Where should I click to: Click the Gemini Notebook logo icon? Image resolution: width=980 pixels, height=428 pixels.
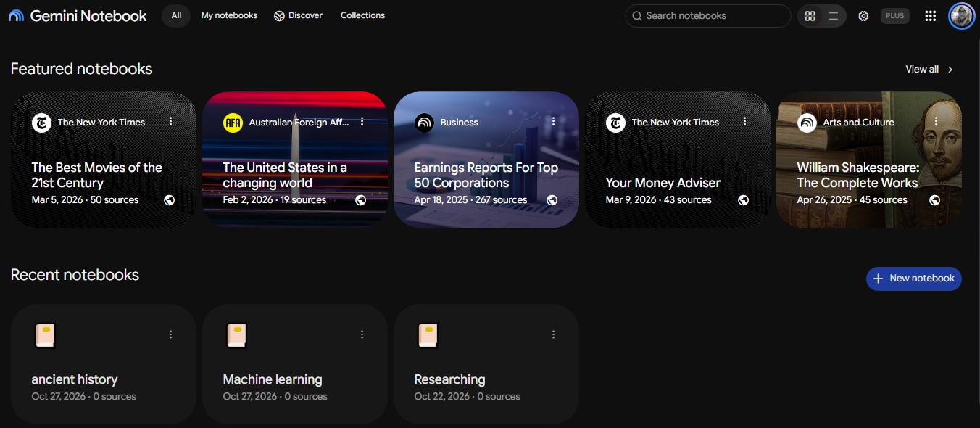coord(16,16)
